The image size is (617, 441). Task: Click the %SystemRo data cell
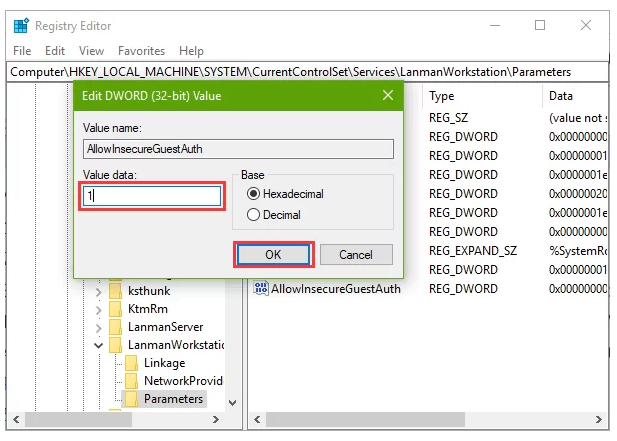(578, 251)
